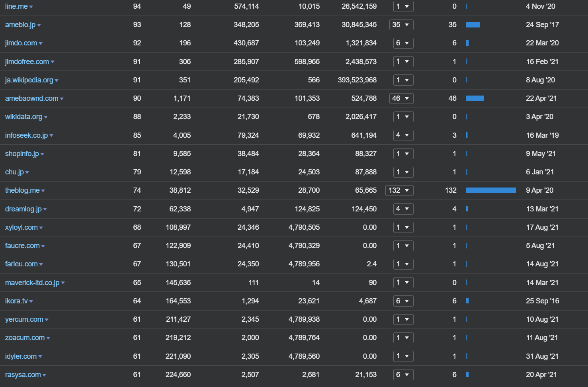Click the value 2,026,417 for wikidata.org
This screenshot has width=588, height=387.
click(x=361, y=117)
